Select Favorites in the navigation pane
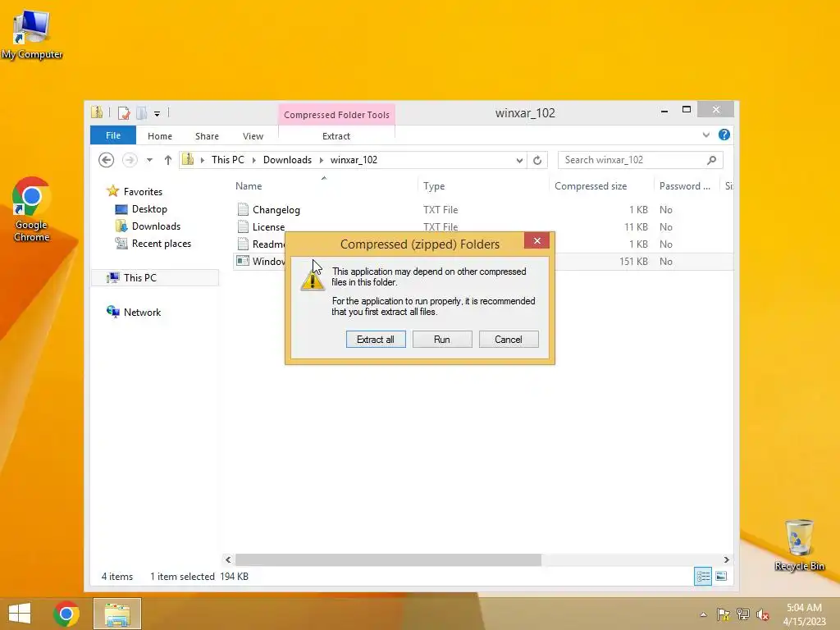This screenshot has height=630, width=840. [143, 192]
